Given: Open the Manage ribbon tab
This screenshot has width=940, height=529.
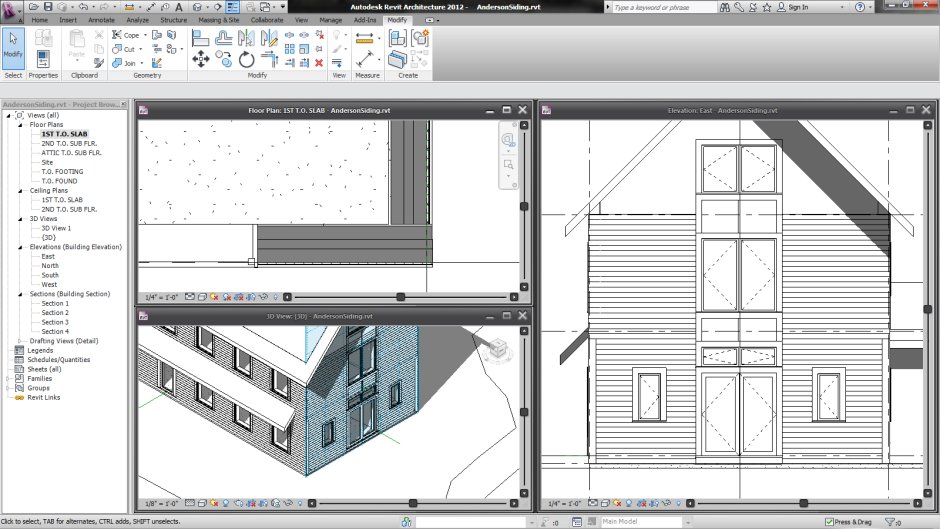Looking at the screenshot, I should [x=330, y=20].
